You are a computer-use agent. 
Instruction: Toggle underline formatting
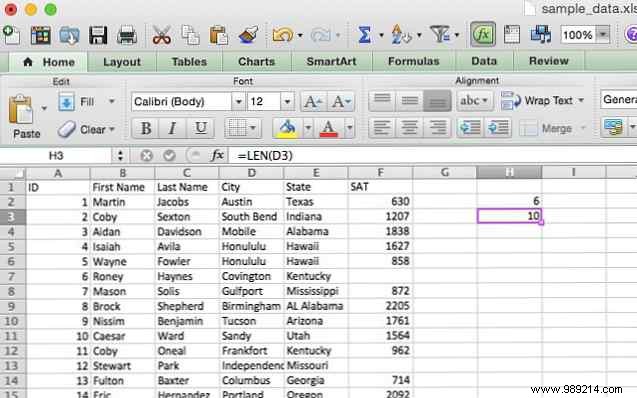point(201,128)
